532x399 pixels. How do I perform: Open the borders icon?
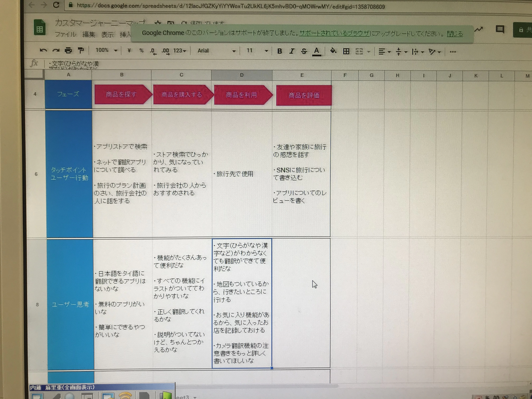click(x=346, y=51)
